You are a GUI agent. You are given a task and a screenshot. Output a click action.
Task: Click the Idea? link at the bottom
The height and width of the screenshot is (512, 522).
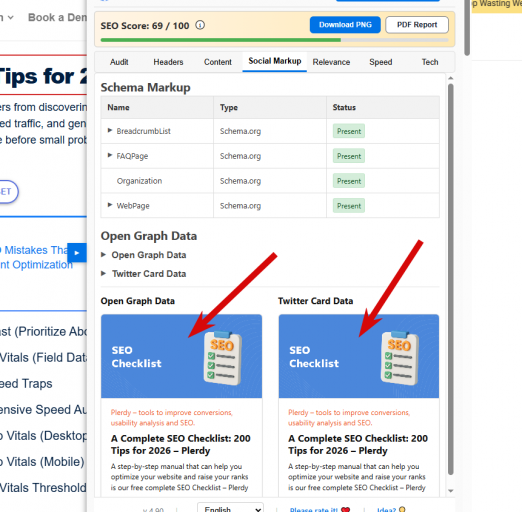click(x=391, y=509)
